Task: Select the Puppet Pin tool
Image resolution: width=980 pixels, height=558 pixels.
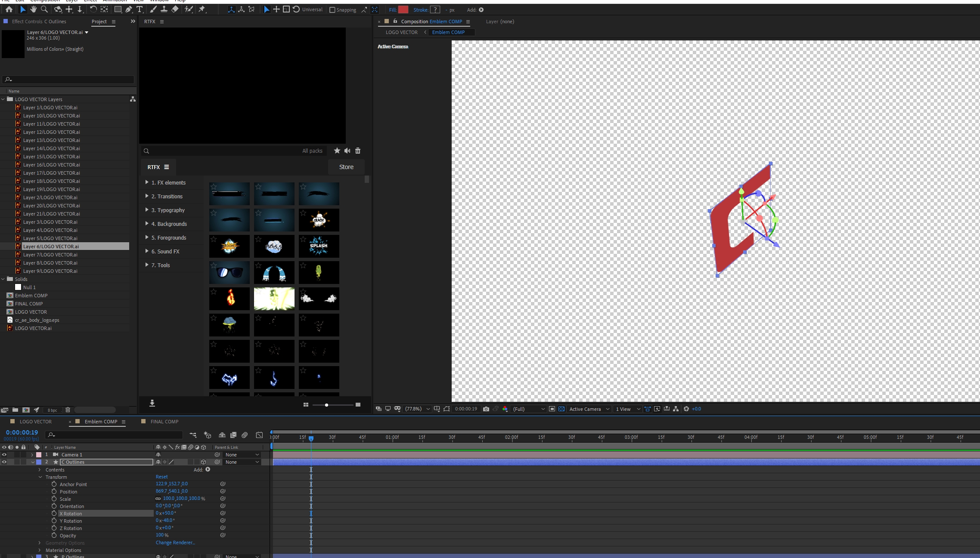Action: point(202,9)
